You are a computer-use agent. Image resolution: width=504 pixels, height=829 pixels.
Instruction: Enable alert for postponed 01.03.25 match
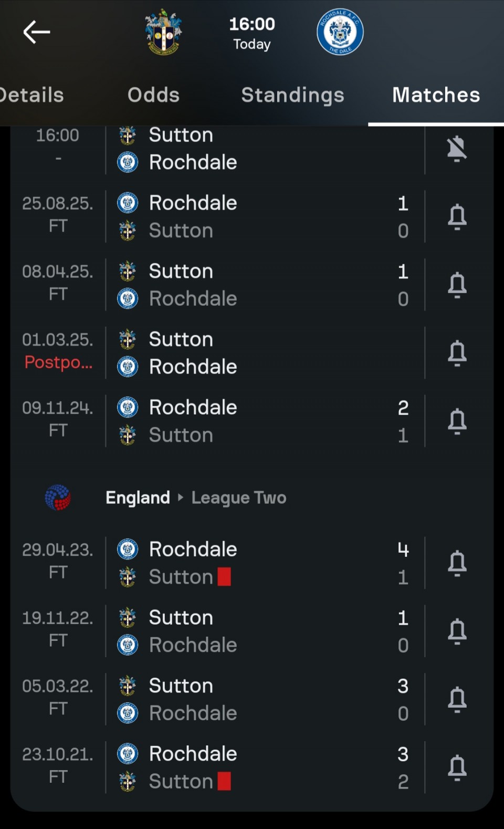click(x=457, y=353)
